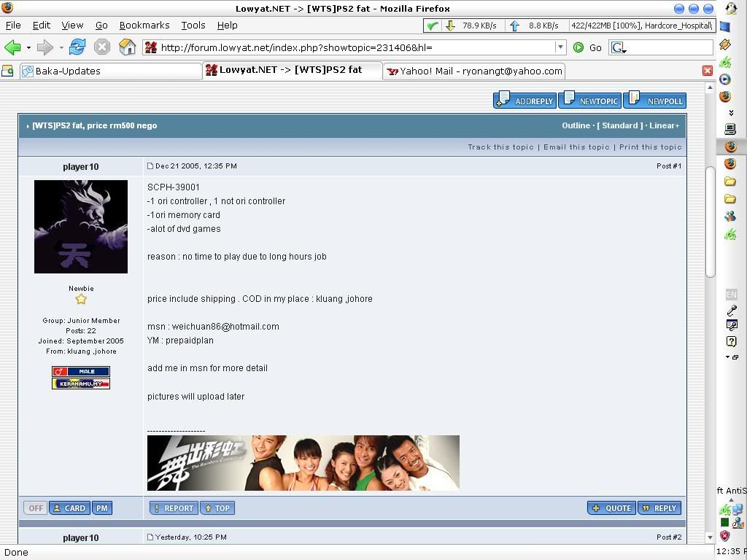Click the Stop loading icon
Screen dimensions: 747x560
click(x=102, y=47)
